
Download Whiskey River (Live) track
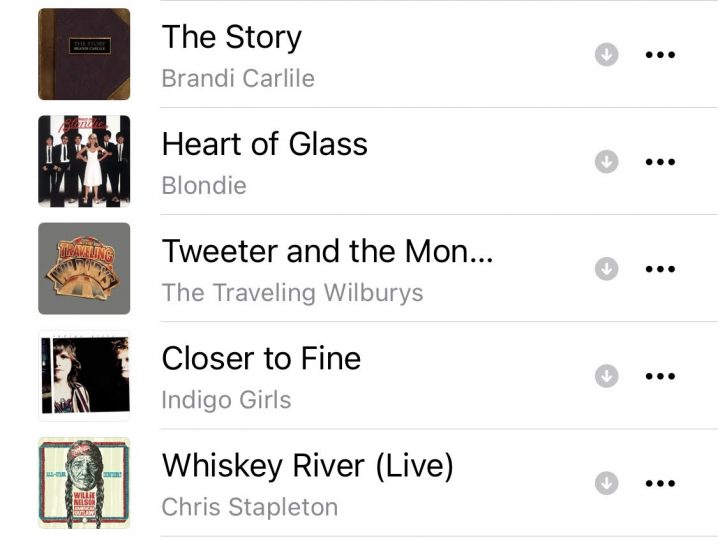(606, 483)
